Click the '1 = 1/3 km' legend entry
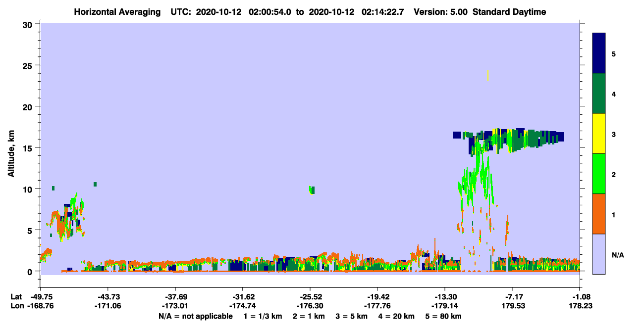This screenshot has height=330, width=644. tap(264, 316)
